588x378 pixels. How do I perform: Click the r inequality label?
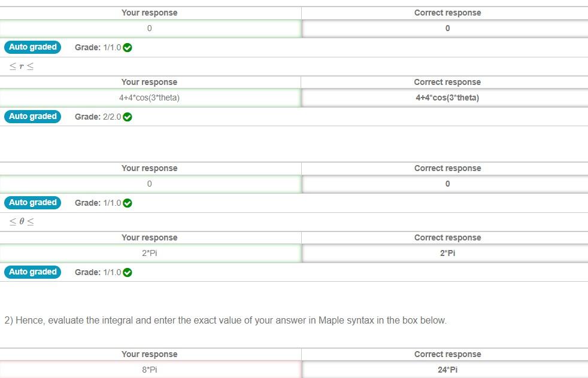[x=20, y=66]
